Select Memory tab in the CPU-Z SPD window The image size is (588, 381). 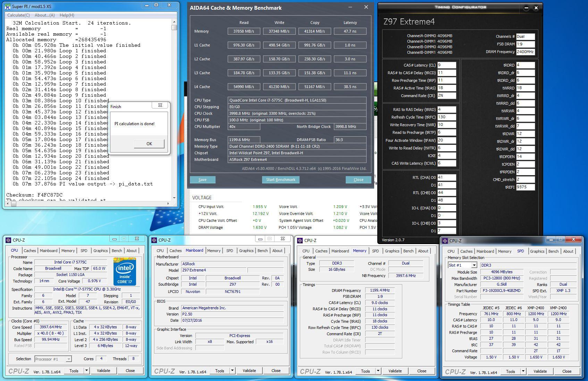(504, 251)
